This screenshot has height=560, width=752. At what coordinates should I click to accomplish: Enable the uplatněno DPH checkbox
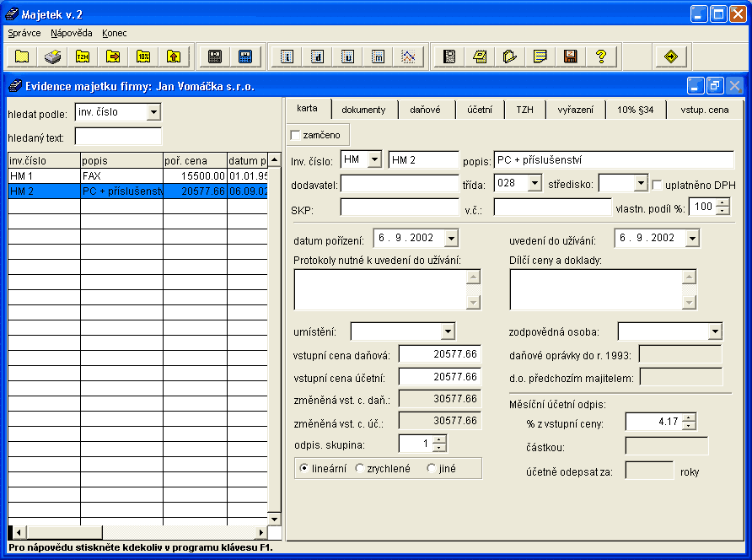click(658, 185)
